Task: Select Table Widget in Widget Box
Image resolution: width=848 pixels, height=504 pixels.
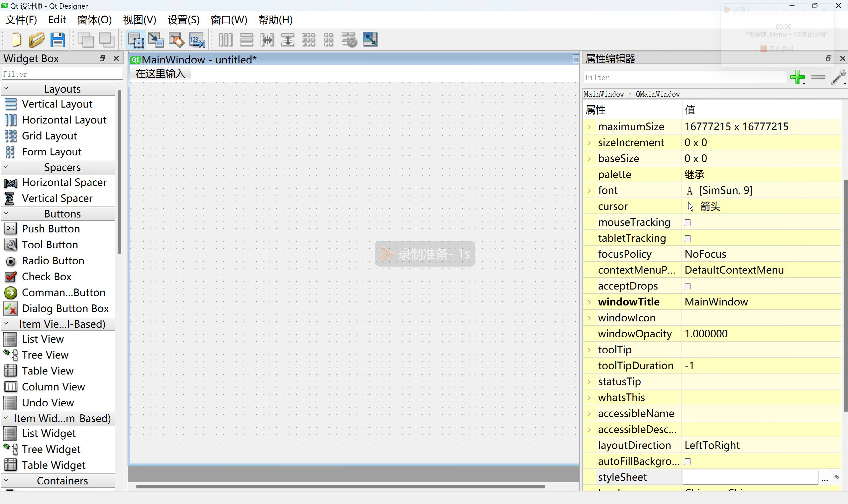Action: point(53,465)
